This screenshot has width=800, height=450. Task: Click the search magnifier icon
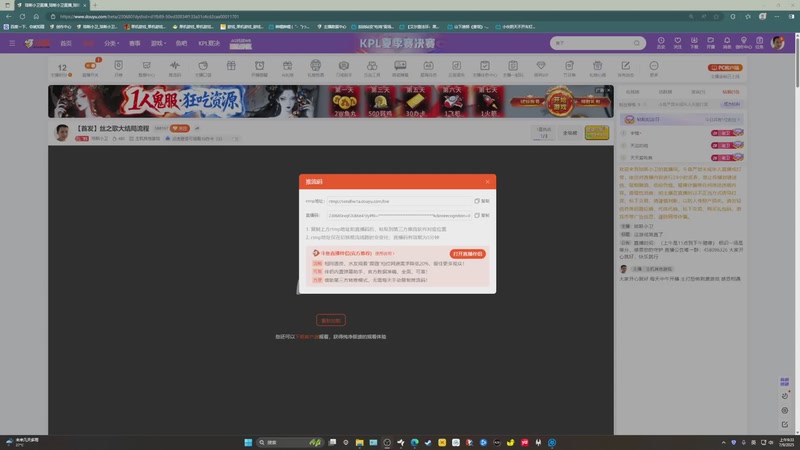637,43
